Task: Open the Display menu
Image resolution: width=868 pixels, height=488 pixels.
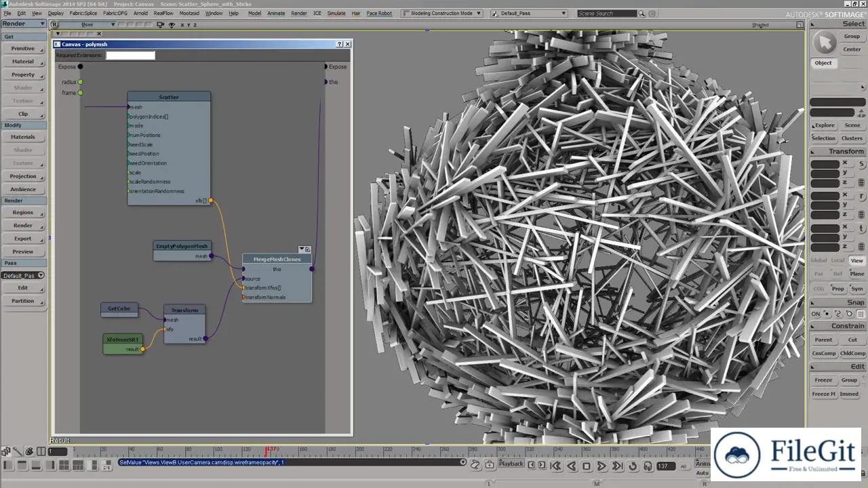Action: coord(56,13)
